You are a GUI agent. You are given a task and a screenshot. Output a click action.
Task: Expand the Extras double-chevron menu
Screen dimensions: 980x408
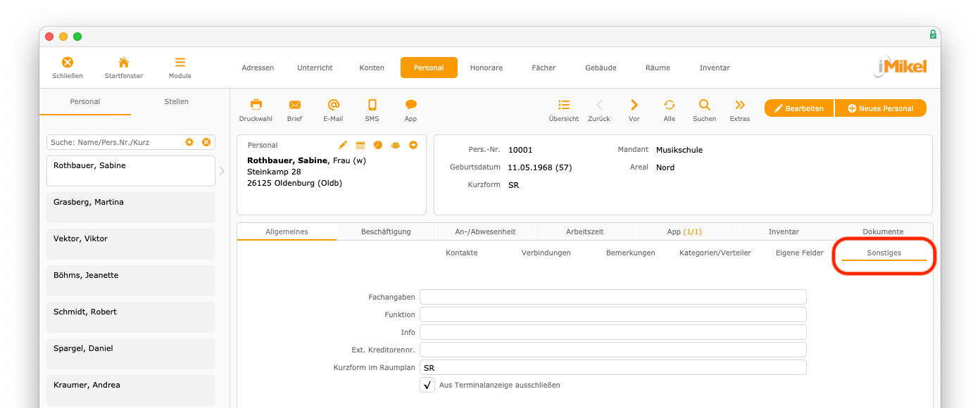pyautogui.click(x=739, y=105)
